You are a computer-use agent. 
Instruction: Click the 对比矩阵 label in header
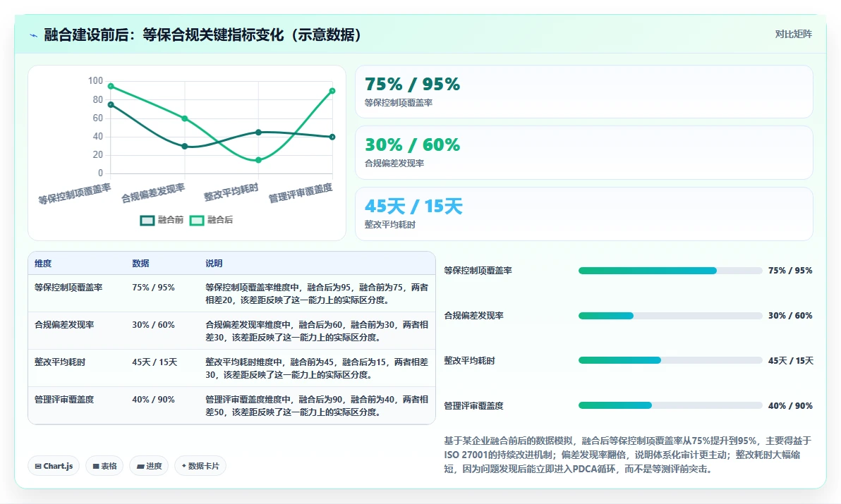(x=793, y=35)
